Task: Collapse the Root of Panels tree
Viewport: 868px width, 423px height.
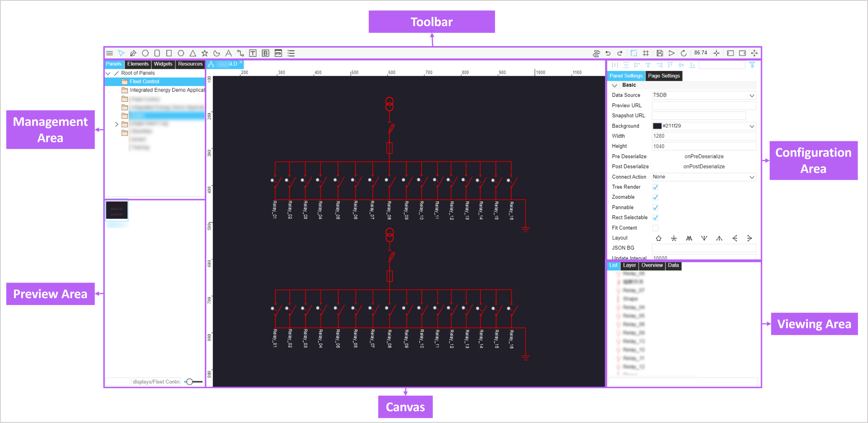Action: tap(108, 73)
